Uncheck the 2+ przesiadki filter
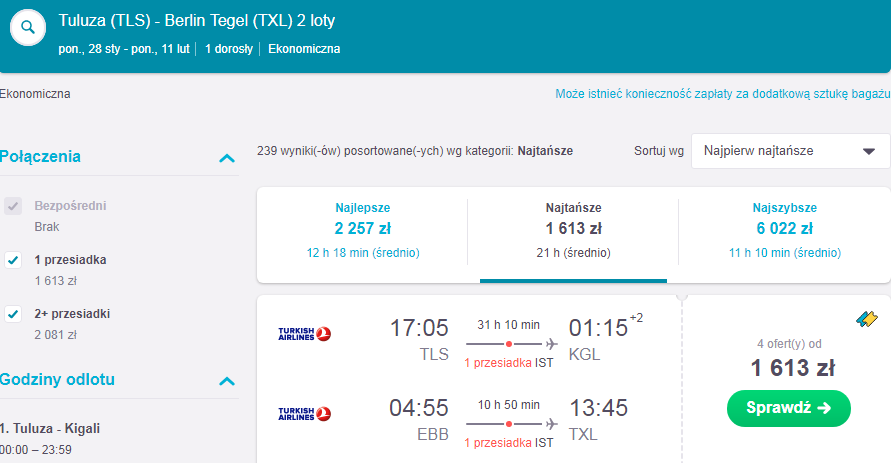The image size is (891, 463). (13, 314)
